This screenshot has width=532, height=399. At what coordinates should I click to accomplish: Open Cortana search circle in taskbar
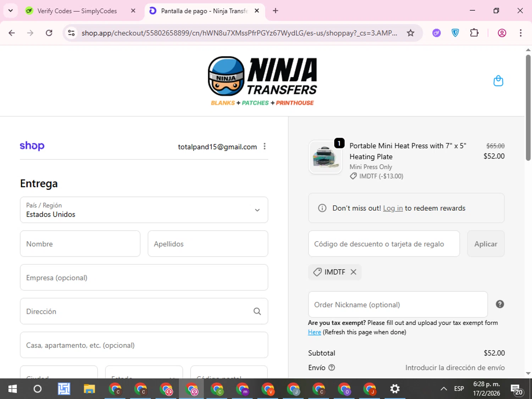[x=37, y=389]
